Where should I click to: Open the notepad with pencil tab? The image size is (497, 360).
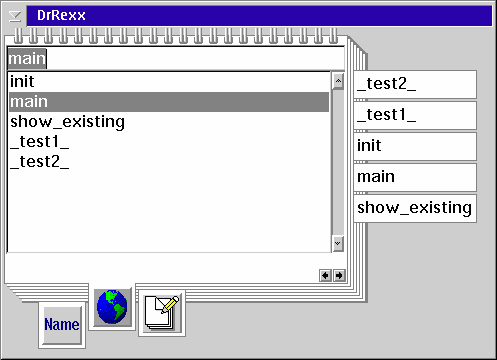click(x=162, y=313)
